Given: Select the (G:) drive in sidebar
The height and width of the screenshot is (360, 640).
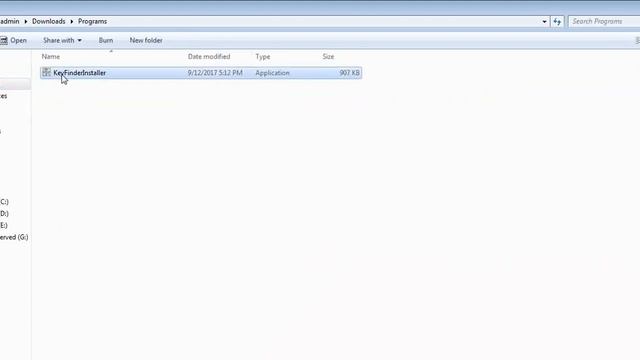Looking at the screenshot, I should [14, 237].
